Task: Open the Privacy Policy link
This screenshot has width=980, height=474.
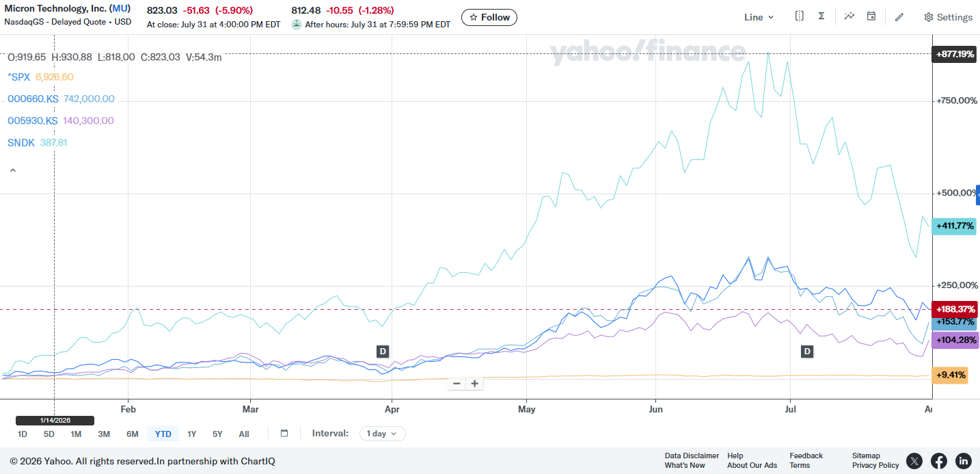Action: pyautogui.click(x=875, y=465)
